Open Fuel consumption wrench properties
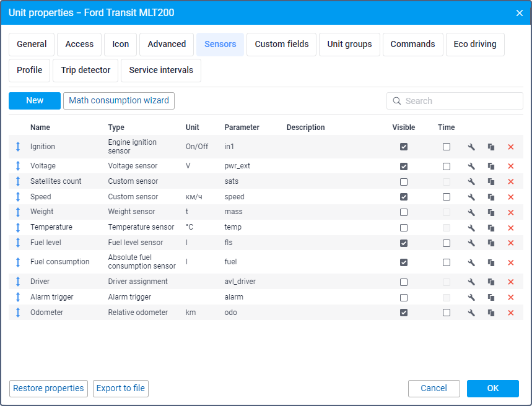 [x=471, y=262]
